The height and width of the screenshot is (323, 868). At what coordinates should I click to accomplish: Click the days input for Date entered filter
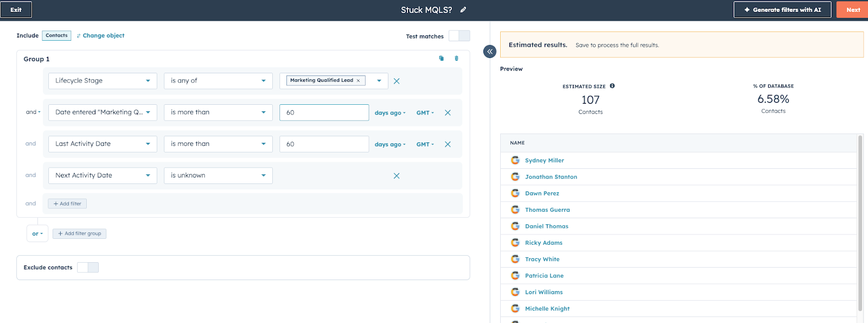(324, 113)
